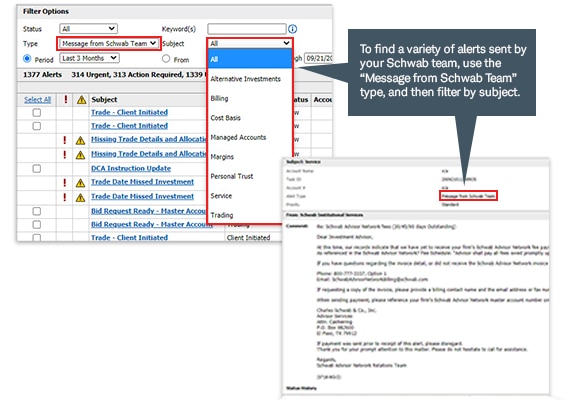Click urgent exclamation in second Trade Date Missed Investment row
Image resolution: width=568 pixels, height=400 pixels.
click(65, 197)
